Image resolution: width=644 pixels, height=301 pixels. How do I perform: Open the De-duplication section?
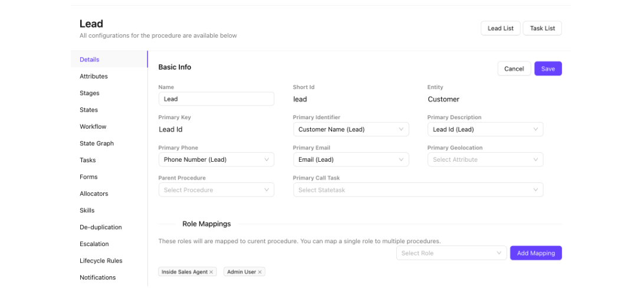click(101, 227)
